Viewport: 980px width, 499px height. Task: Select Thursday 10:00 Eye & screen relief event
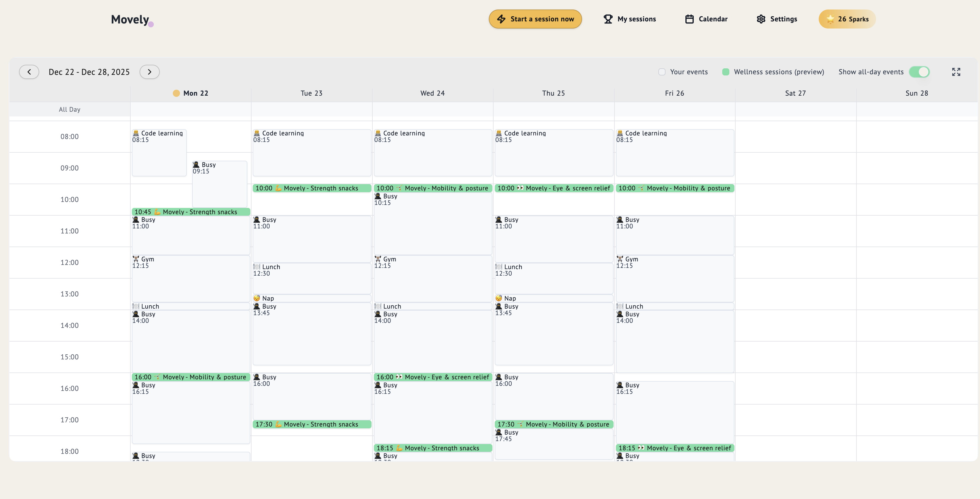(554, 188)
